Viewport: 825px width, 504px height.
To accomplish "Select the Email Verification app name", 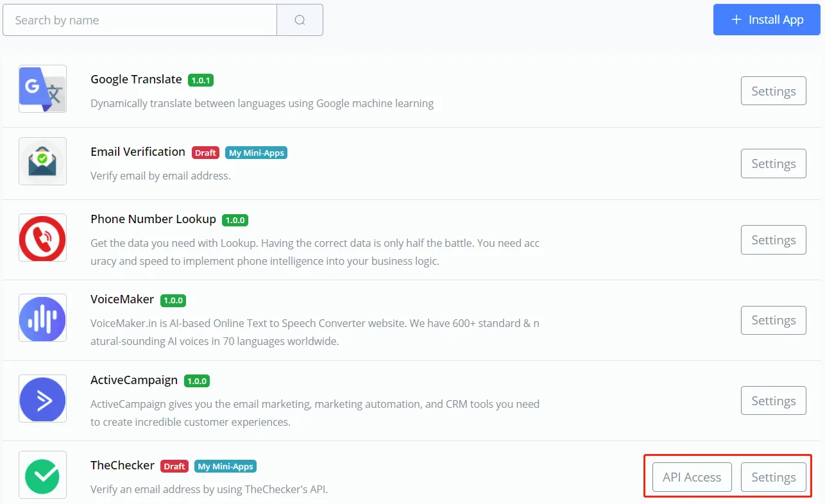I will click(138, 152).
